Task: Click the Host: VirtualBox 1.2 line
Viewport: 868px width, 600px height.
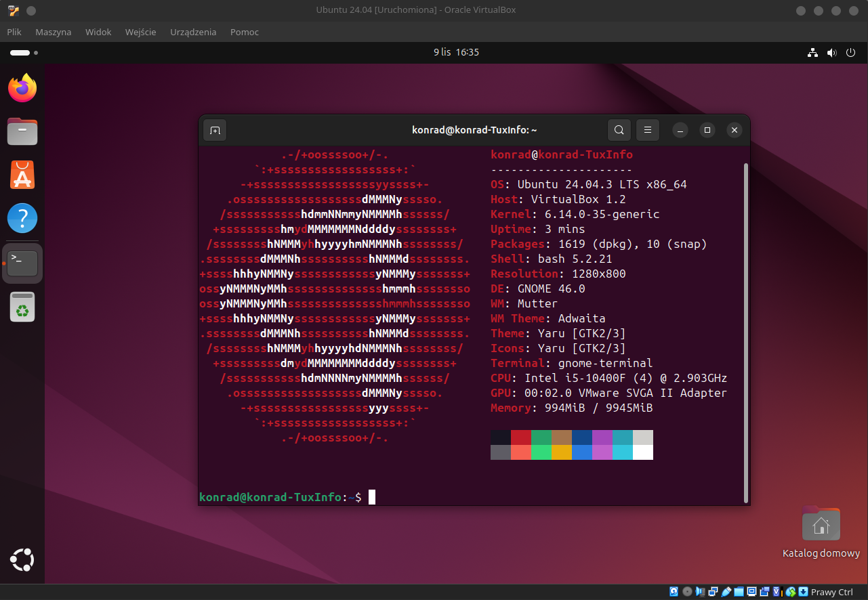Action: tap(558, 199)
